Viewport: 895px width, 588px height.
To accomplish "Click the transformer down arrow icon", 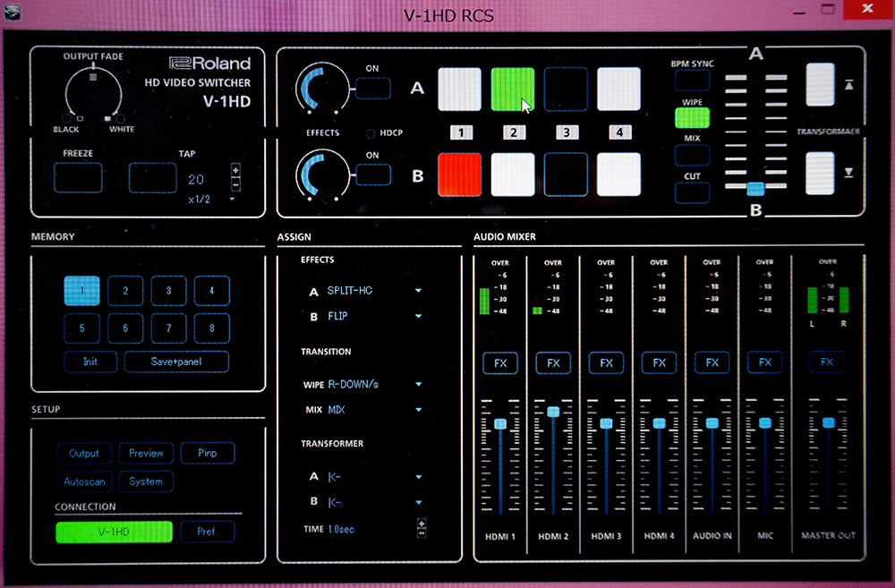I will click(x=848, y=172).
